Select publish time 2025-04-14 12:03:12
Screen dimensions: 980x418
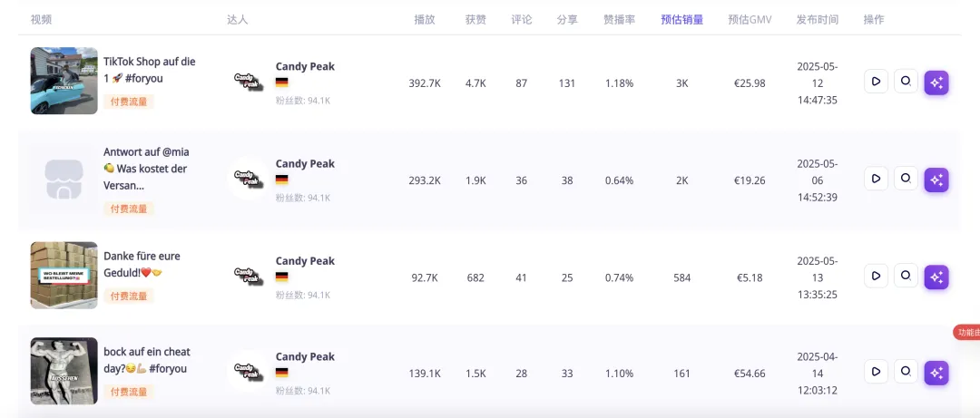click(818, 374)
